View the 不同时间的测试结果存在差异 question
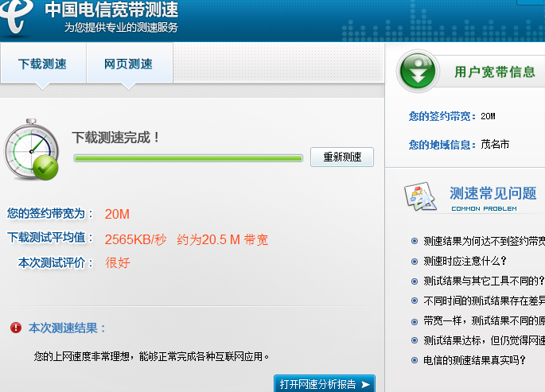Screen dimensions: 545x392 (x=483, y=301)
